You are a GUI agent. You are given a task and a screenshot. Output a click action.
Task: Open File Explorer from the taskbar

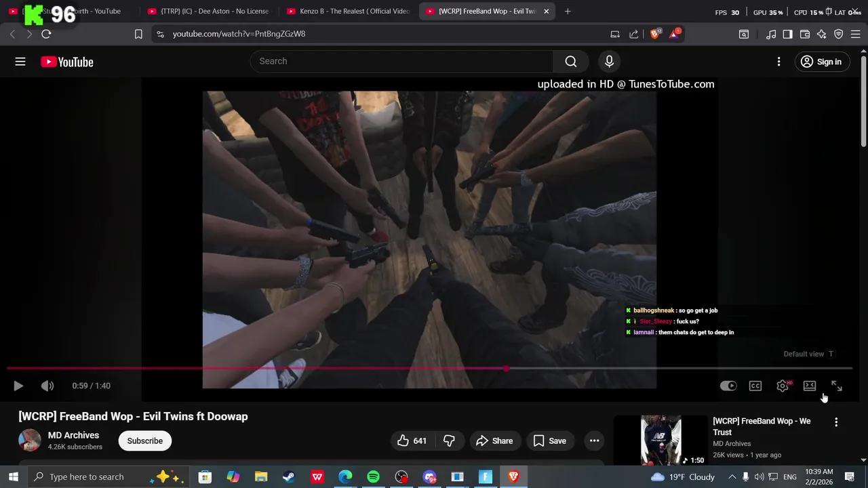click(x=261, y=476)
